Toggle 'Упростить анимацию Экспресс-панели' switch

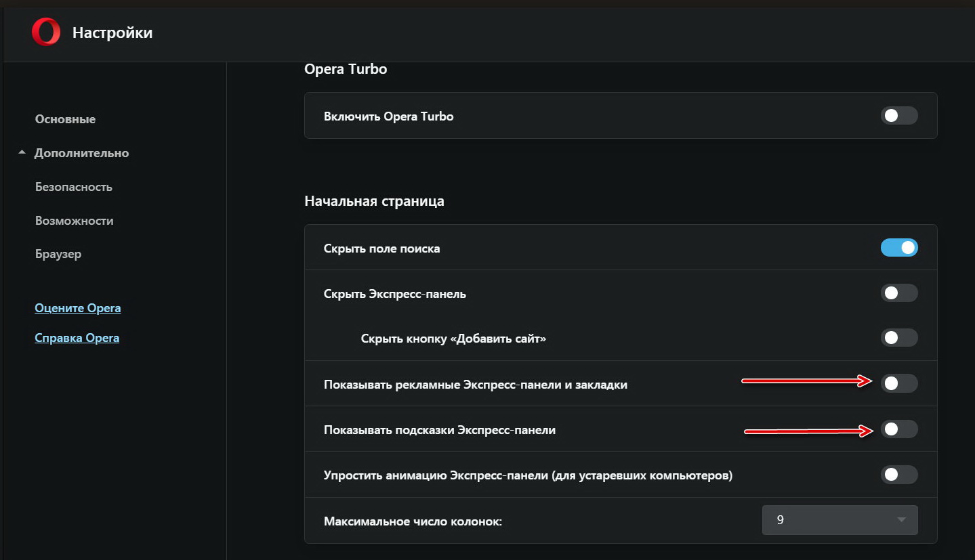(x=899, y=475)
